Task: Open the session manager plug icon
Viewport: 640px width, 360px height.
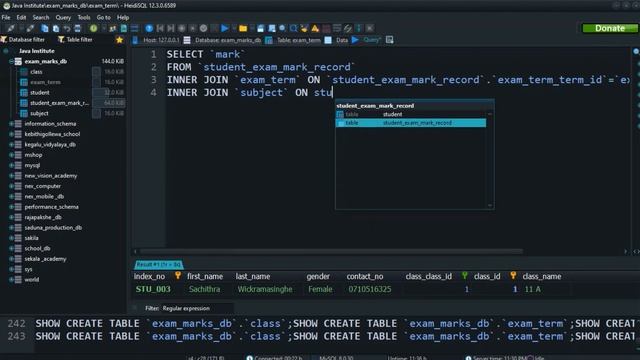Action: pos(11,28)
